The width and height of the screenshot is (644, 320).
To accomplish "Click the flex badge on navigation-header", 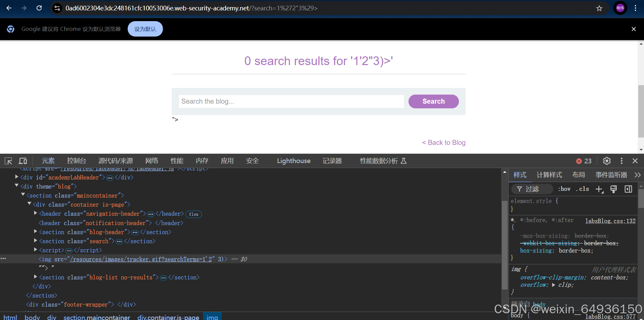I will point(194,214).
